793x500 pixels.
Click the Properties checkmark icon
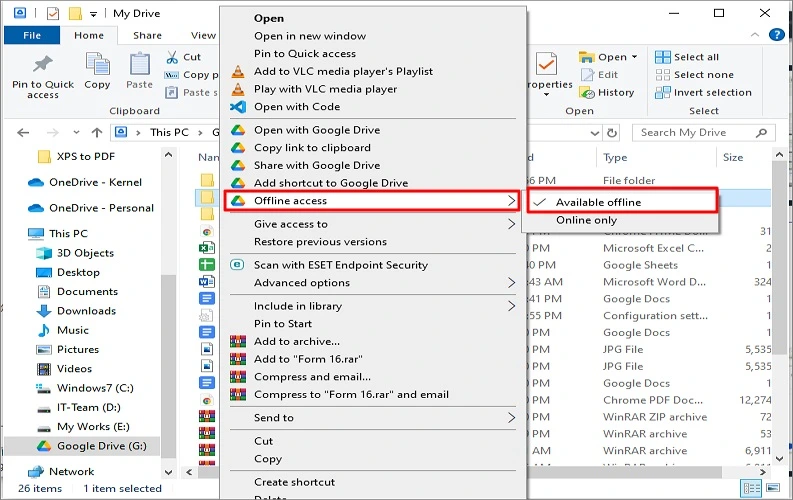tap(546, 64)
